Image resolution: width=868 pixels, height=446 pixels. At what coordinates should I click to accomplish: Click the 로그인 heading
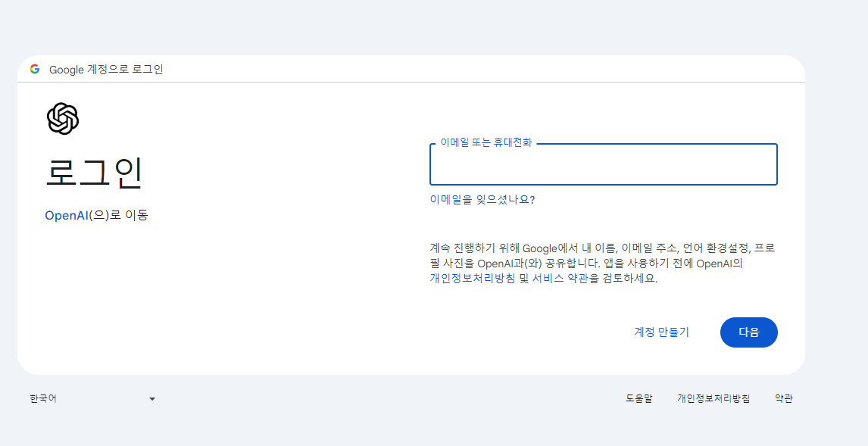pos(94,172)
